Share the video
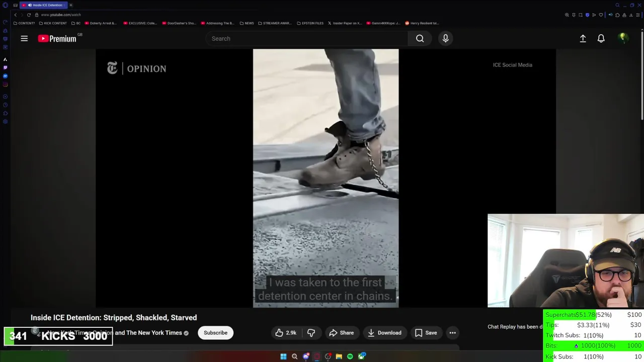 tap(341, 333)
